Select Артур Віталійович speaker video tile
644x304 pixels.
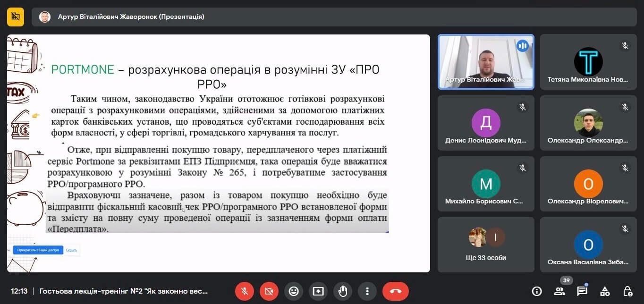tap(486, 62)
